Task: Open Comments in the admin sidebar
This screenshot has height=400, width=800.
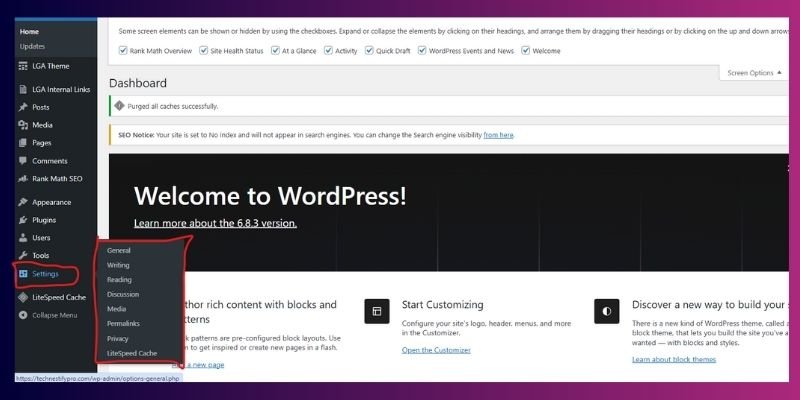Action: pos(50,161)
